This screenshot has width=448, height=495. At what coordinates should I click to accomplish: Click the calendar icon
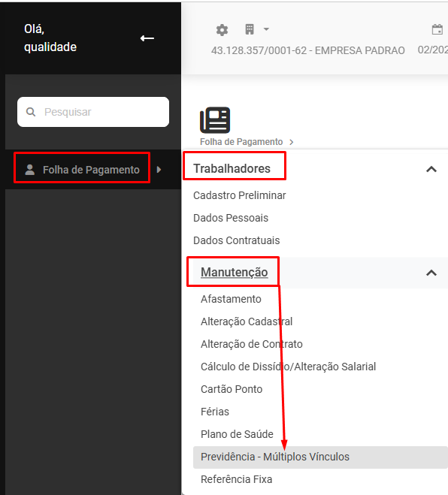pos(437,29)
